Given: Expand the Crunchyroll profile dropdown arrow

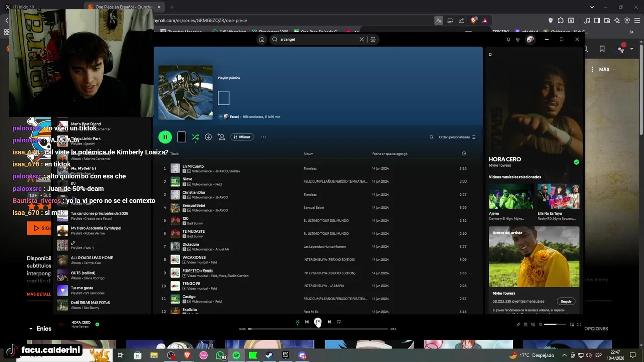Looking at the screenshot, I should 632,49.
